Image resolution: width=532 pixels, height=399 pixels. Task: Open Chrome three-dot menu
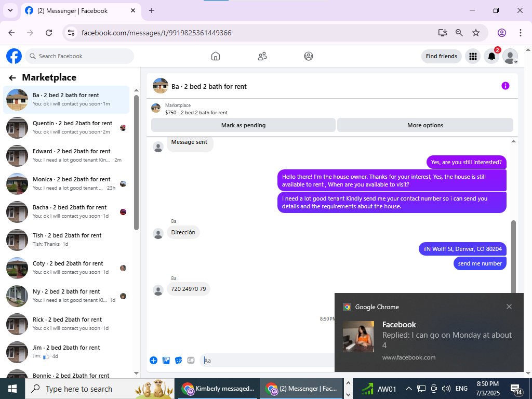pos(521,33)
